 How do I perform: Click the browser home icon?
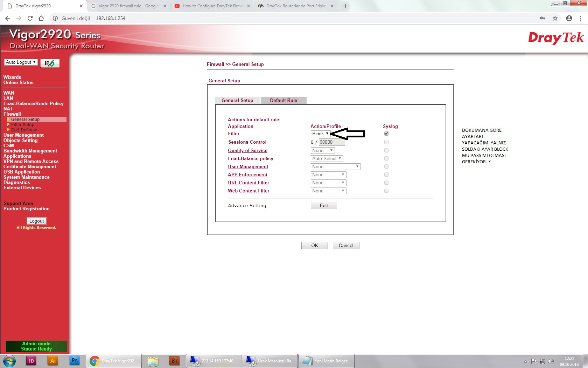(x=41, y=18)
